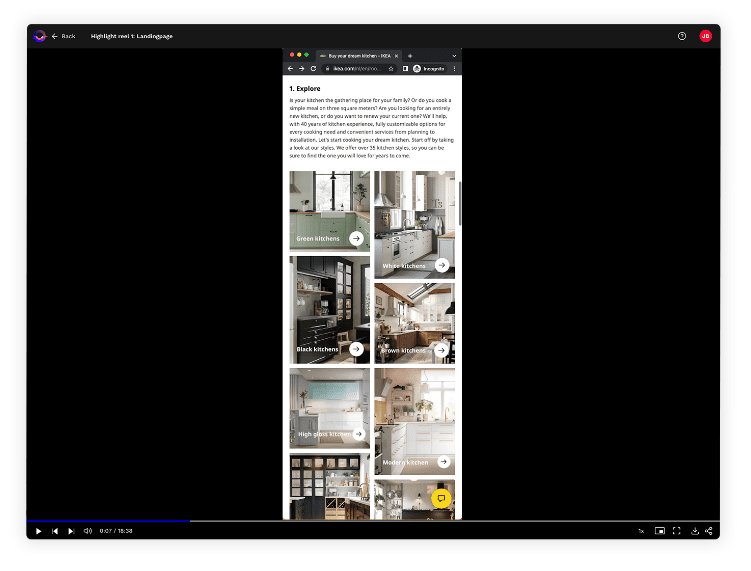This screenshot has width=751, height=571.
Task: Enter fullscreen video mode
Action: tap(676, 531)
